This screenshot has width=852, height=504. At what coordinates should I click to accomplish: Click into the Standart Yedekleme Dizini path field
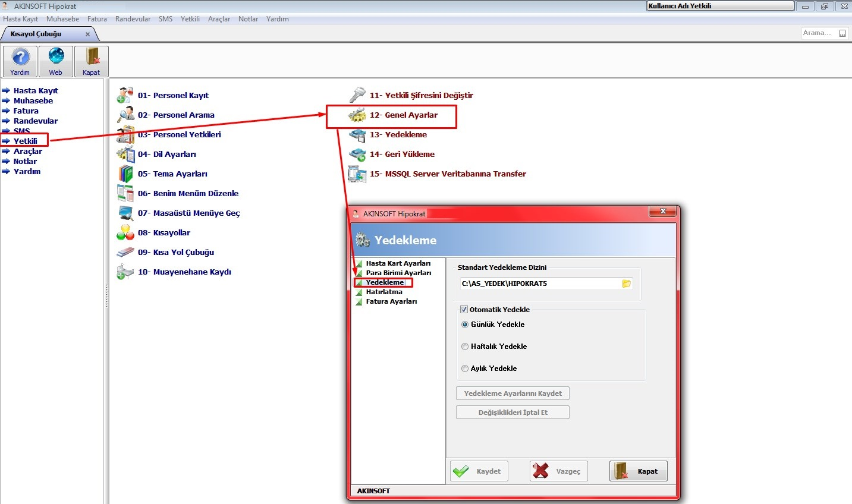[x=540, y=283]
